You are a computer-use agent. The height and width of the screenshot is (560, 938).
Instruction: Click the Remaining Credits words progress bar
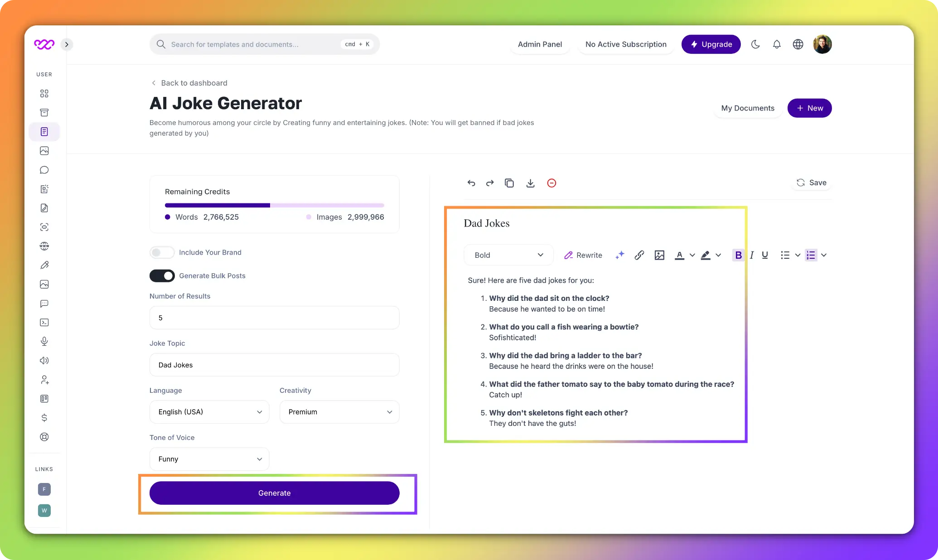pos(218,205)
